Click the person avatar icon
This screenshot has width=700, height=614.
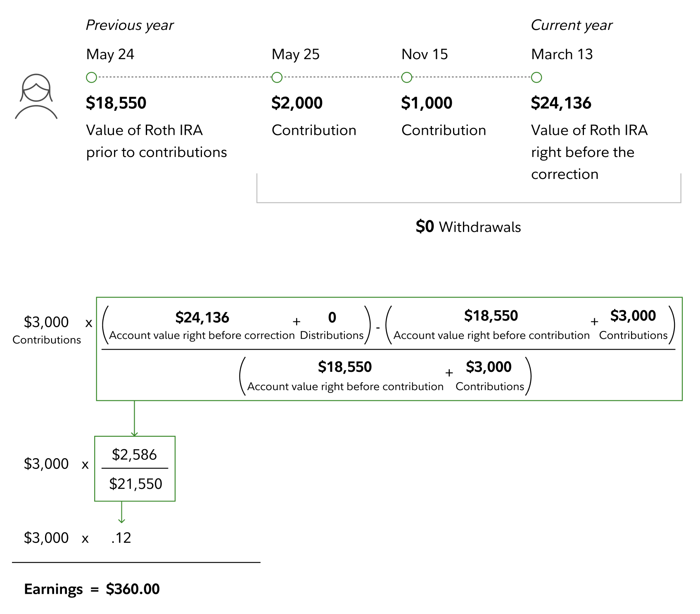pyautogui.click(x=36, y=97)
